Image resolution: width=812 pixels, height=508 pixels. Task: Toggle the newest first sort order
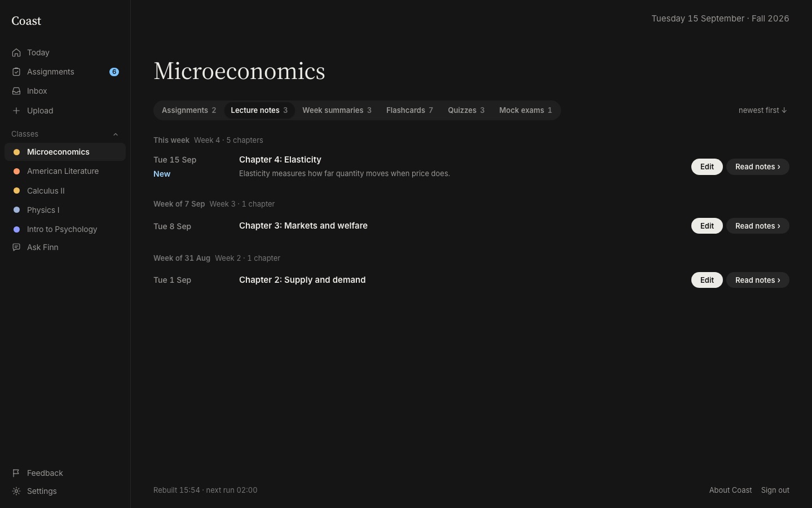click(762, 110)
